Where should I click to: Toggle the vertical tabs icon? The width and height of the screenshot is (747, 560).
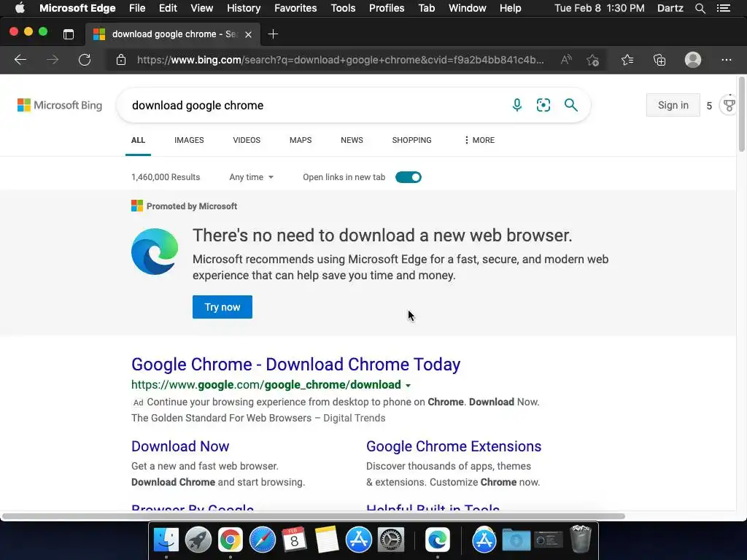click(x=69, y=34)
